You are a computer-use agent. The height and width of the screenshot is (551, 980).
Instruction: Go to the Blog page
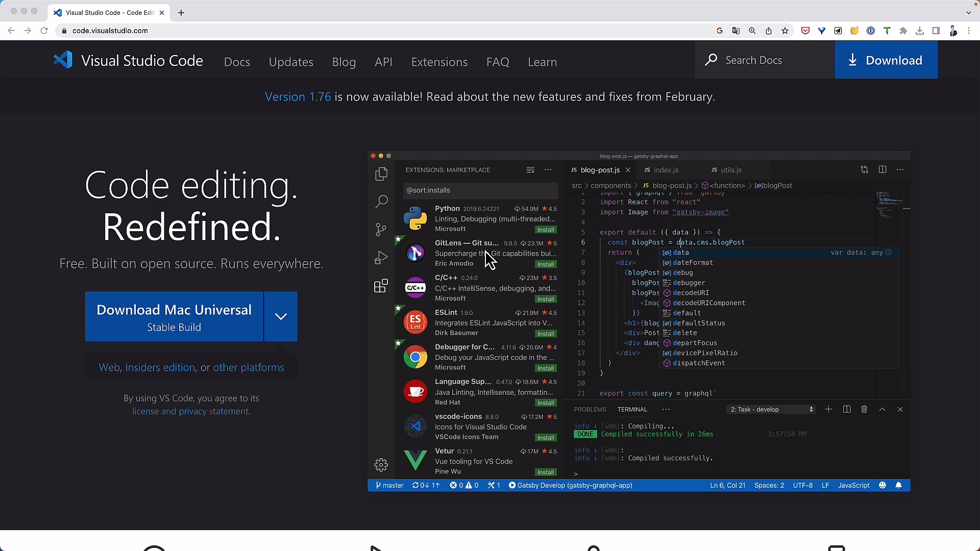tap(344, 62)
